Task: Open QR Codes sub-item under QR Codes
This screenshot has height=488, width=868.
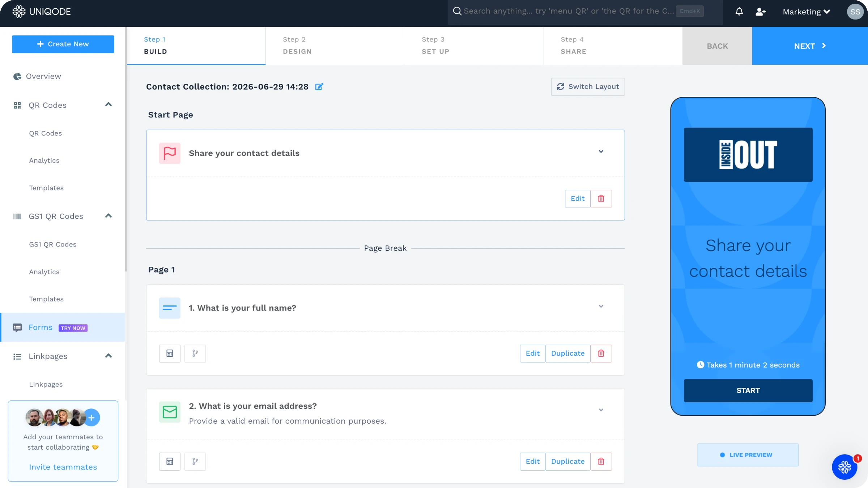Action: (x=46, y=133)
